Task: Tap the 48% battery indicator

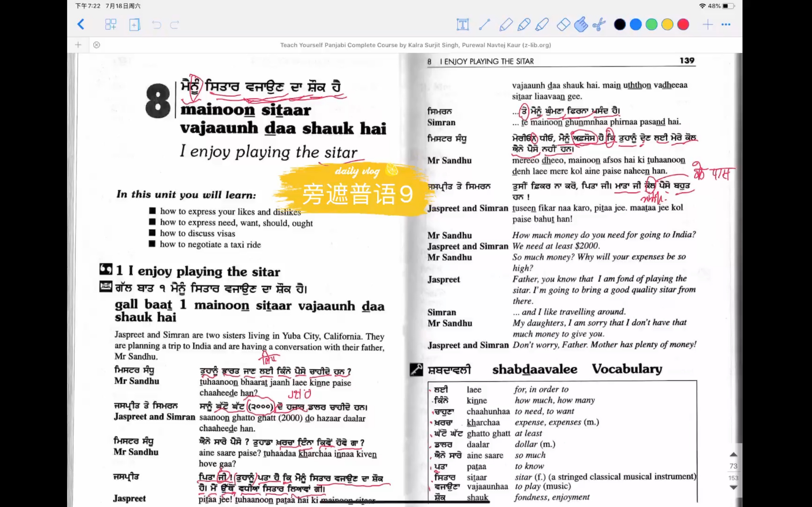Action: [x=721, y=6]
